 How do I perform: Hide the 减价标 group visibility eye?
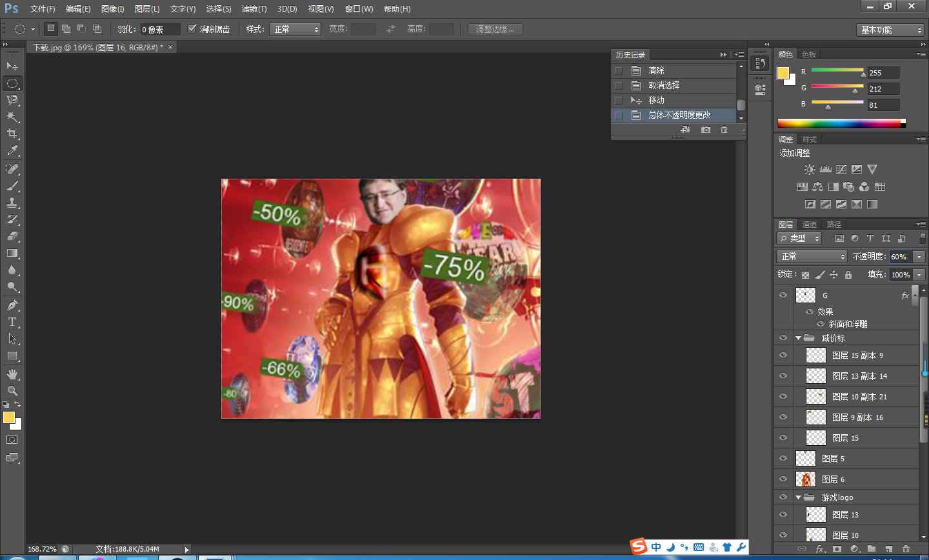pyautogui.click(x=783, y=337)
